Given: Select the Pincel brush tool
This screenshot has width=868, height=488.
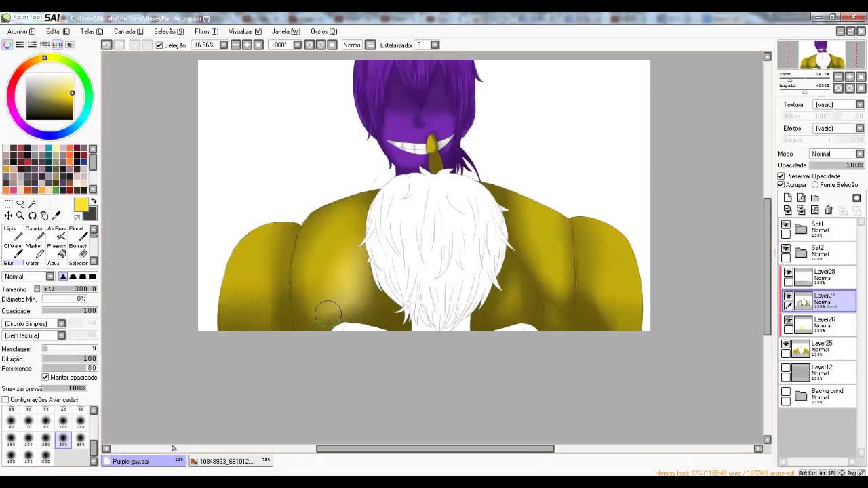Looking at the screenshot, I should [x=77, y=233].
